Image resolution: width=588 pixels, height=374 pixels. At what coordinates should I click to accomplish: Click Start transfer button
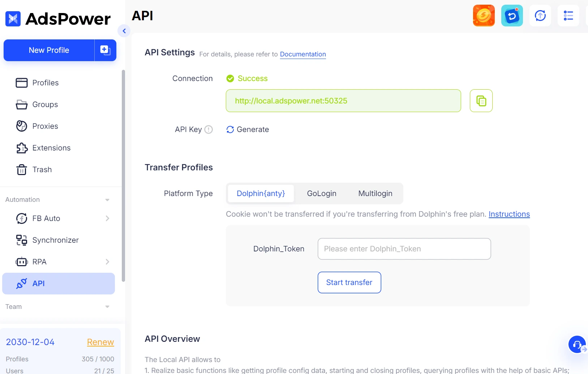pos(349,282)
